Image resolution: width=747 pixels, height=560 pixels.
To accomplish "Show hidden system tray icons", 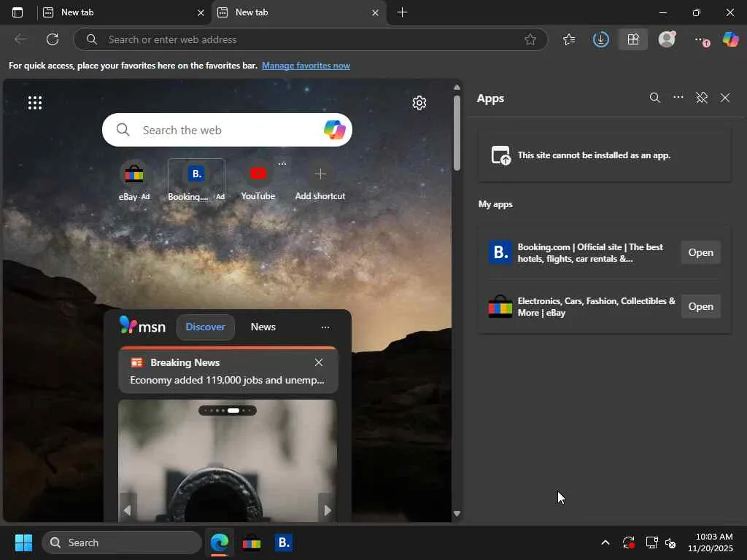I will coord(605,542).
